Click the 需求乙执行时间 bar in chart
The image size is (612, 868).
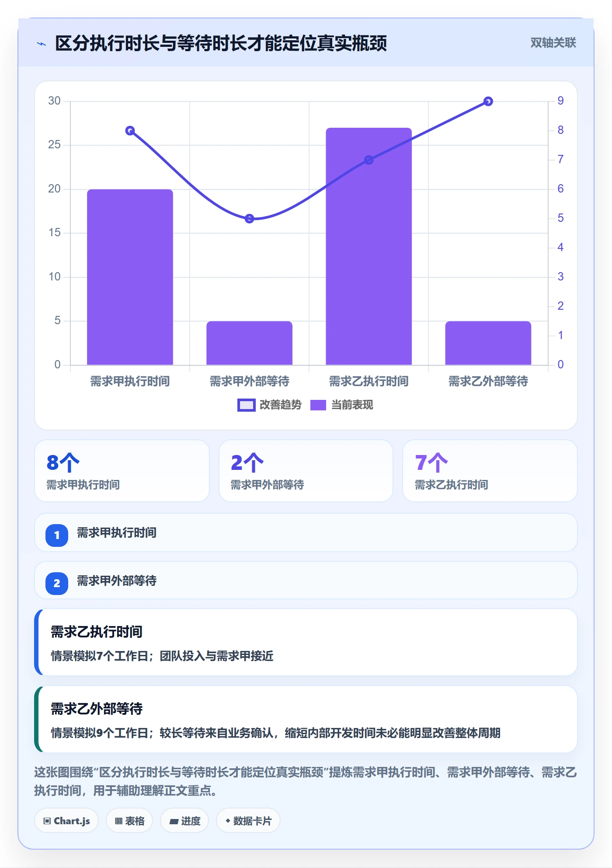369,246
